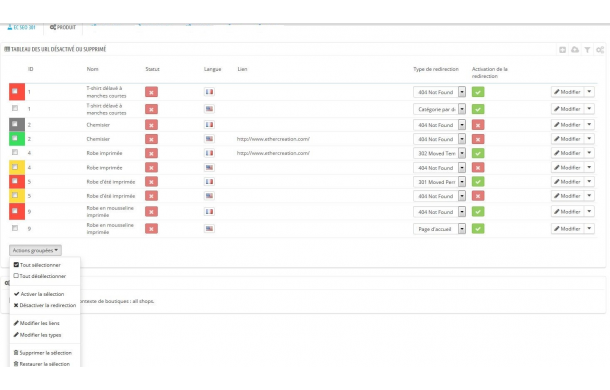Viewport: 610px width, 390px height.
Task: Expand Modifier arrow on US mousseline row
Action: click(589, 229)
